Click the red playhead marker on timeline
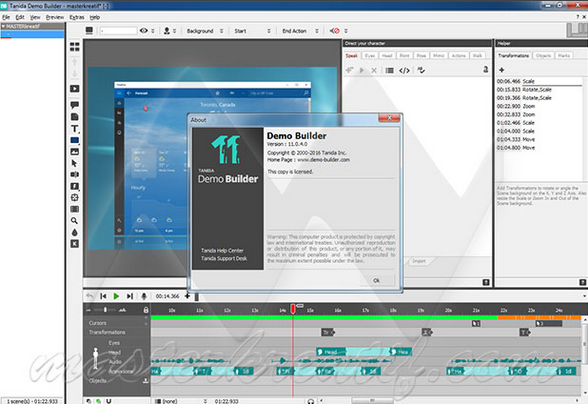Image resolution: width=588 pixels, height=404 pixels. pos(293,309)
